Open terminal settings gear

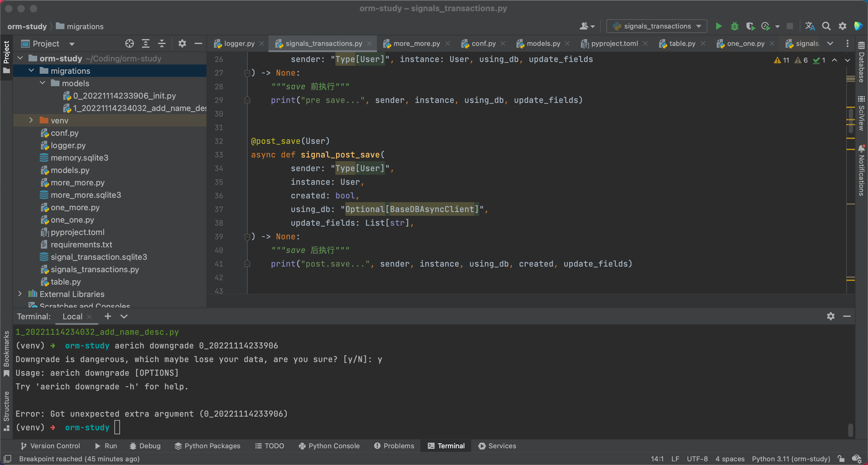tap(830, 316)
